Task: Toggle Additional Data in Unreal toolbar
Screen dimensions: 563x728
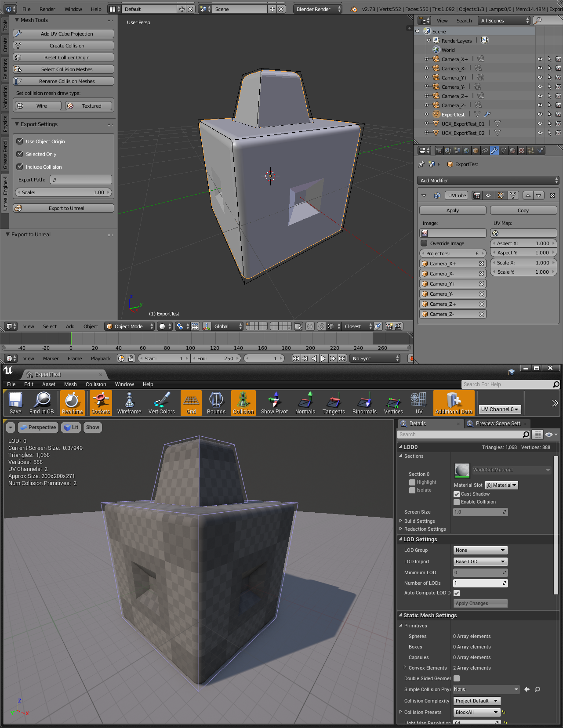Action: point(454,403)
